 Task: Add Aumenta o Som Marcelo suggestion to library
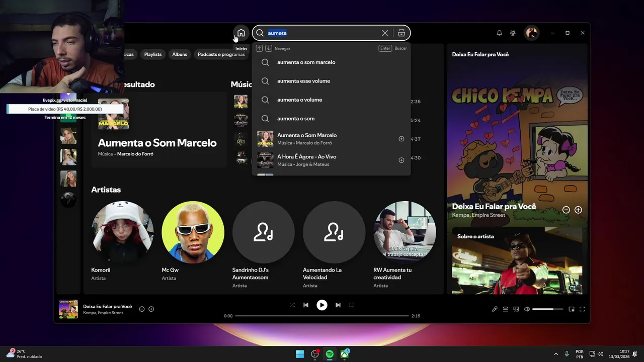point(401,139)
